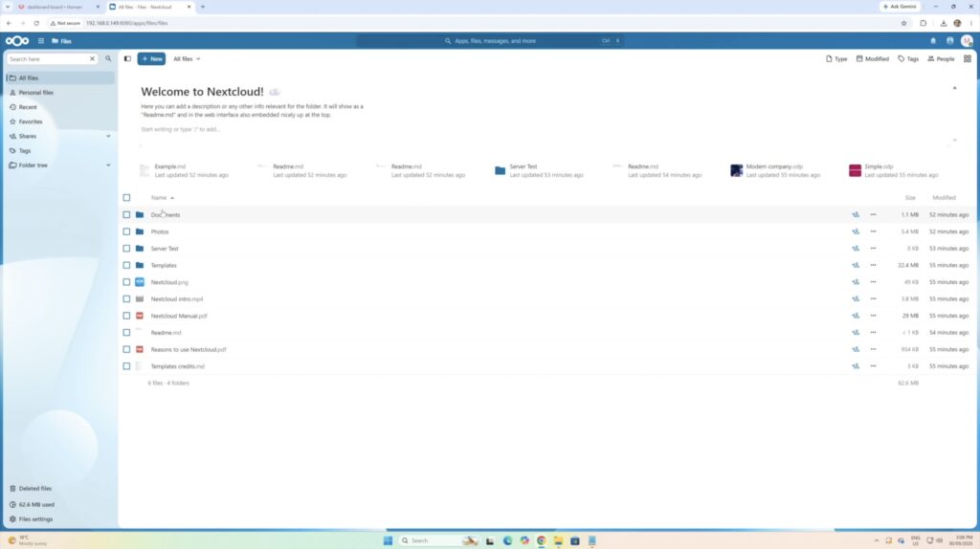This screenshot has width=980, height=549.
Task: Select Favorites in the sidebar
Action: 60,121
